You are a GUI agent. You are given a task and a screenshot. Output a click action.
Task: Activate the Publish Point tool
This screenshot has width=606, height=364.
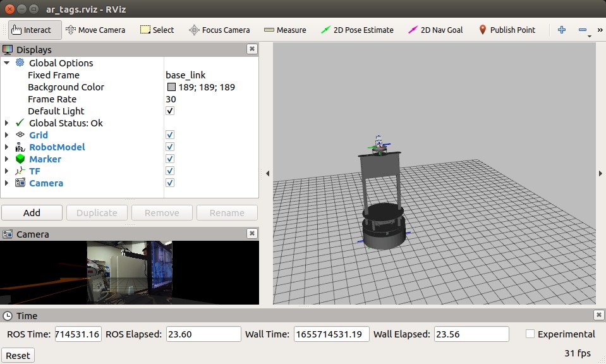click(507, 30)
